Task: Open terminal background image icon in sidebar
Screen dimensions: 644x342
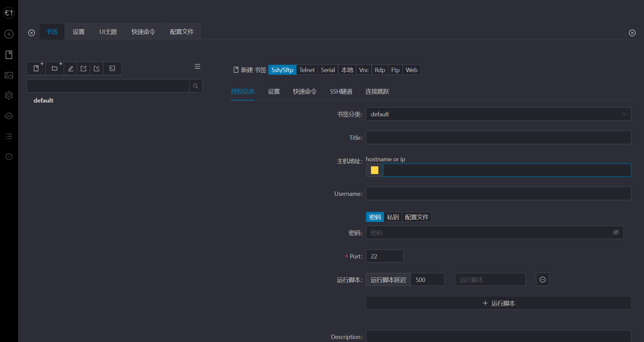Action: [9, 75]
